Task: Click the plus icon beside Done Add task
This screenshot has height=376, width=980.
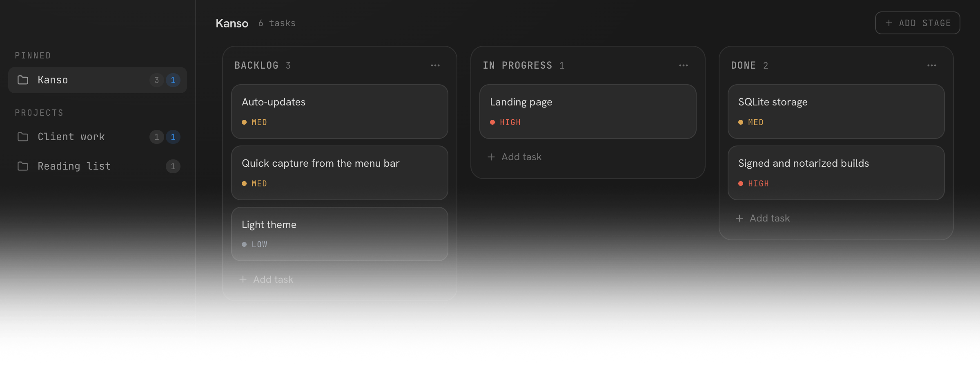Action: pyautogui.click(x=739, y=218)
